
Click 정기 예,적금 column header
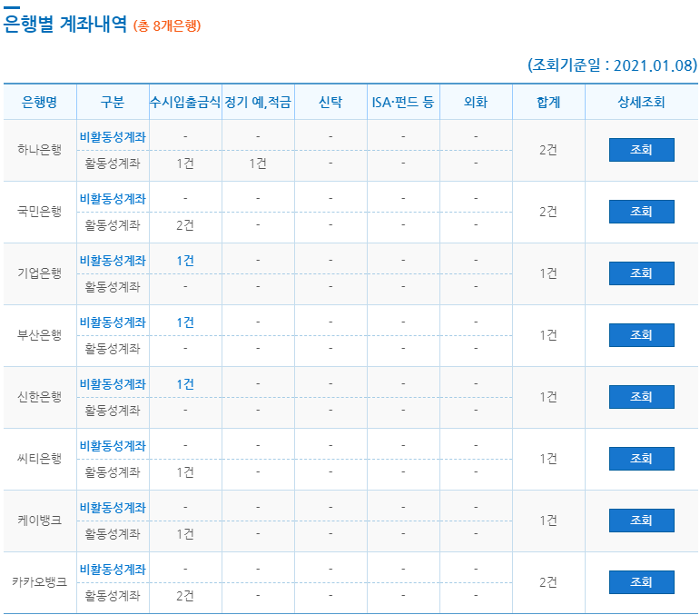(x=258, y=103)
